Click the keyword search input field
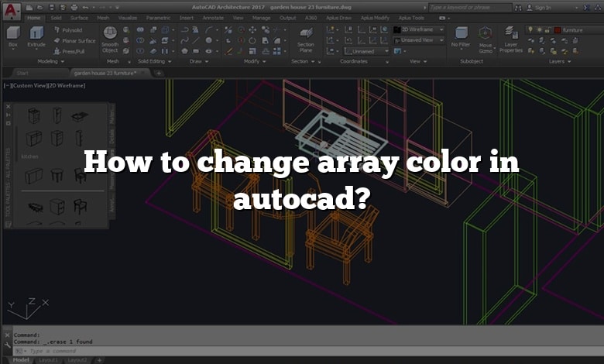The height and width of the screenshot is (364, 604). (479, 6)
